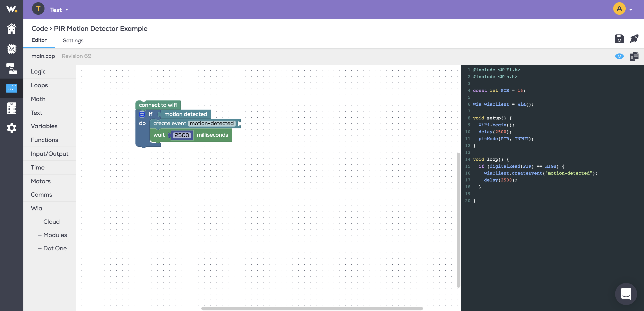Expand the Wia block category
Viewport: 644px width, 311px height.
point(50,208)
